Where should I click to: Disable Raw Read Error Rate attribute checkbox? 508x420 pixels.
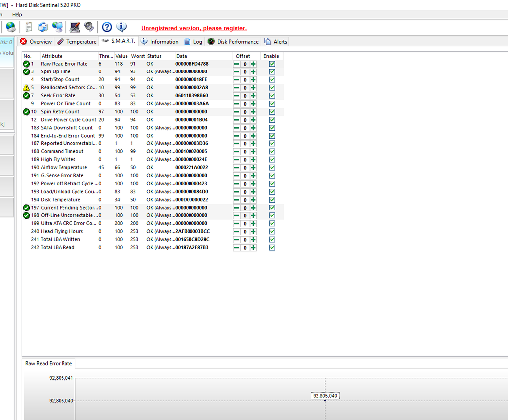point(272,64)
